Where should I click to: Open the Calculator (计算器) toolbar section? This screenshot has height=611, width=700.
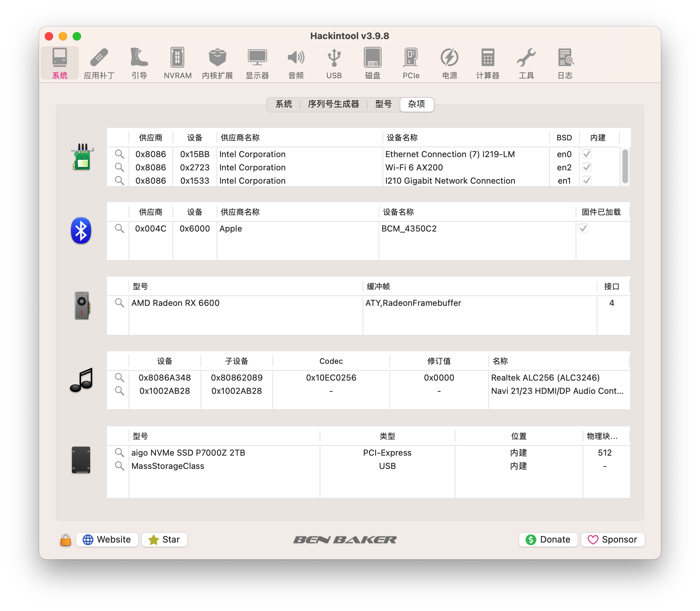(488, 63)
